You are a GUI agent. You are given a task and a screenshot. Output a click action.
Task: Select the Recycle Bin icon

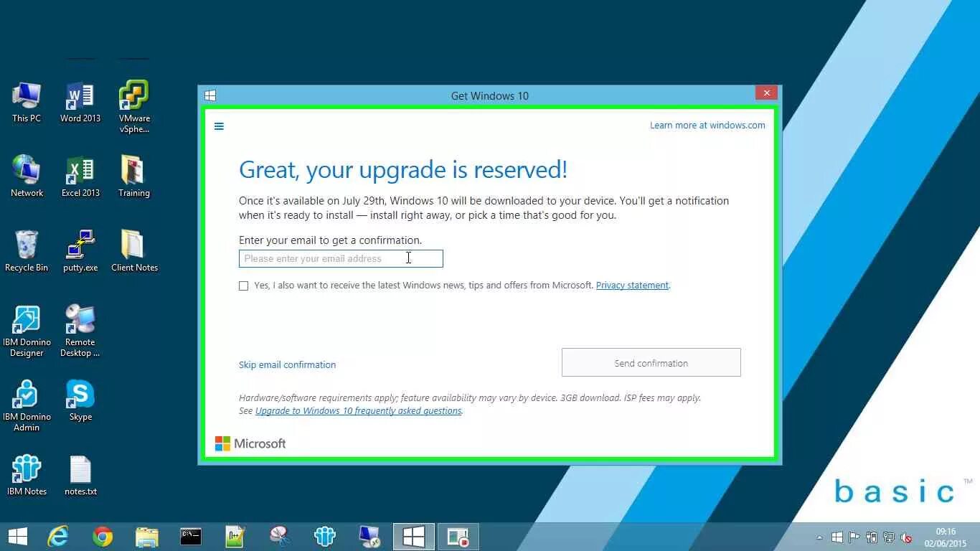click(27, 251)
